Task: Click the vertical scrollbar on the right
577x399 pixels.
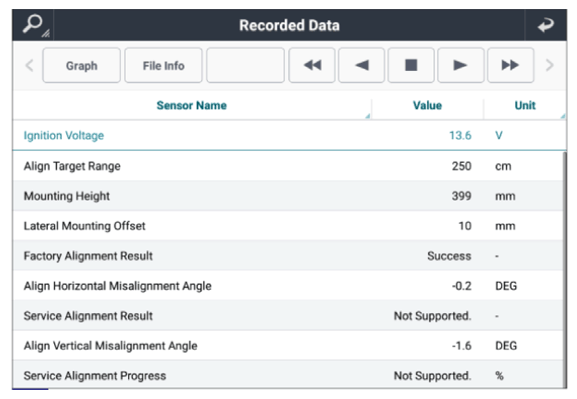Action: pyautogui.click(x=564, y=269)
